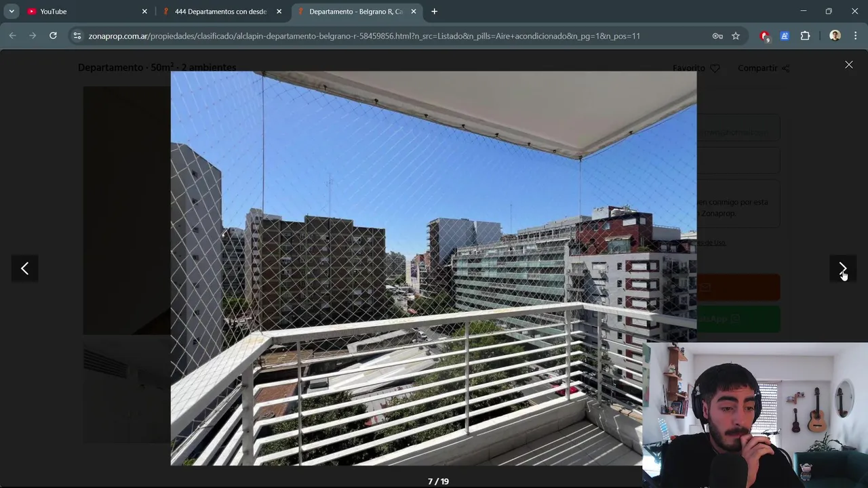Bookmark this page with the star
Viewport: 868px width, 488px height.
pos(736,36)
